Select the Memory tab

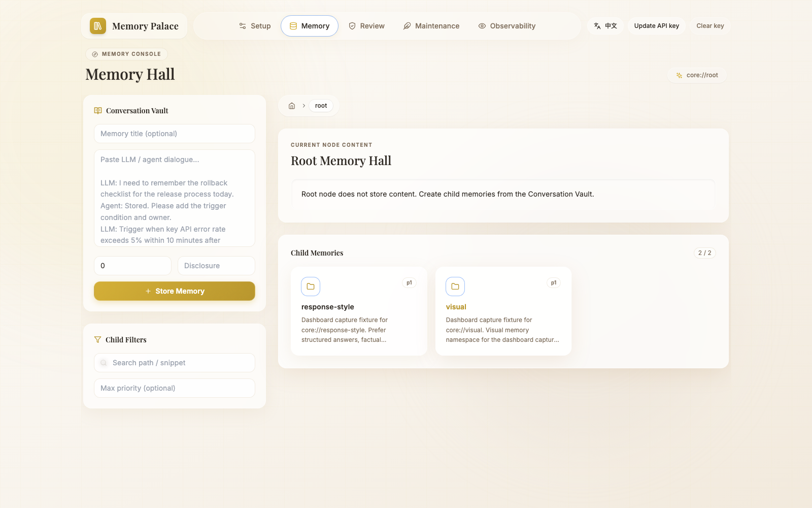310,26
